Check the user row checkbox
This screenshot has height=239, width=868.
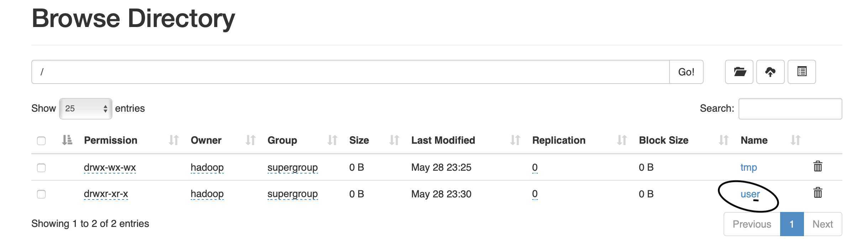(x=41, y=194)
